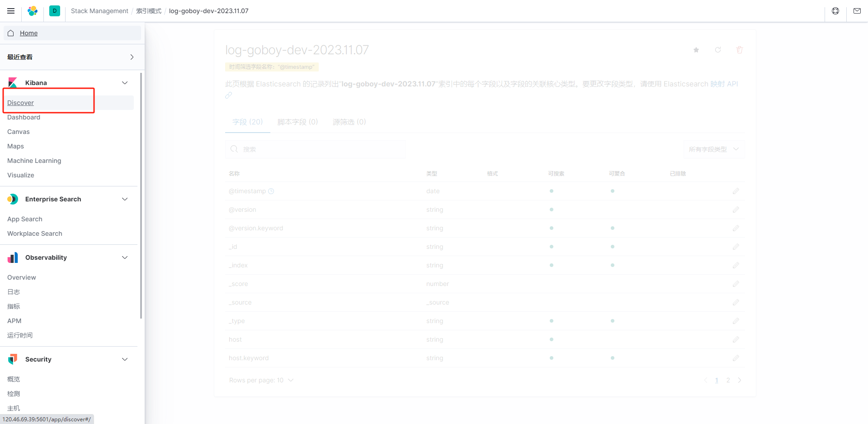Open edit pencil for host.keyword field
The image size is (868, 424).
[736, 357]
